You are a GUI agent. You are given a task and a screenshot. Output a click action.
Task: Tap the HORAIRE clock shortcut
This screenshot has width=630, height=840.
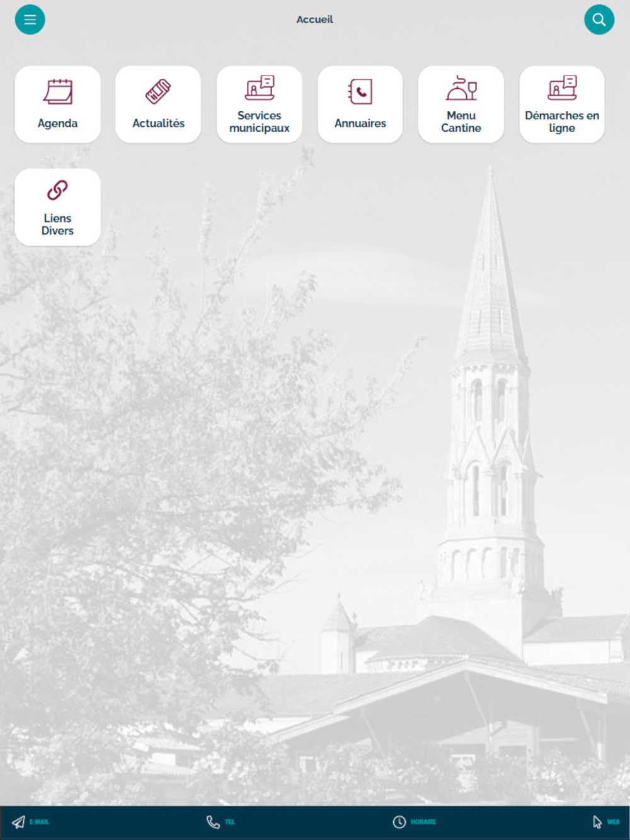415,822
